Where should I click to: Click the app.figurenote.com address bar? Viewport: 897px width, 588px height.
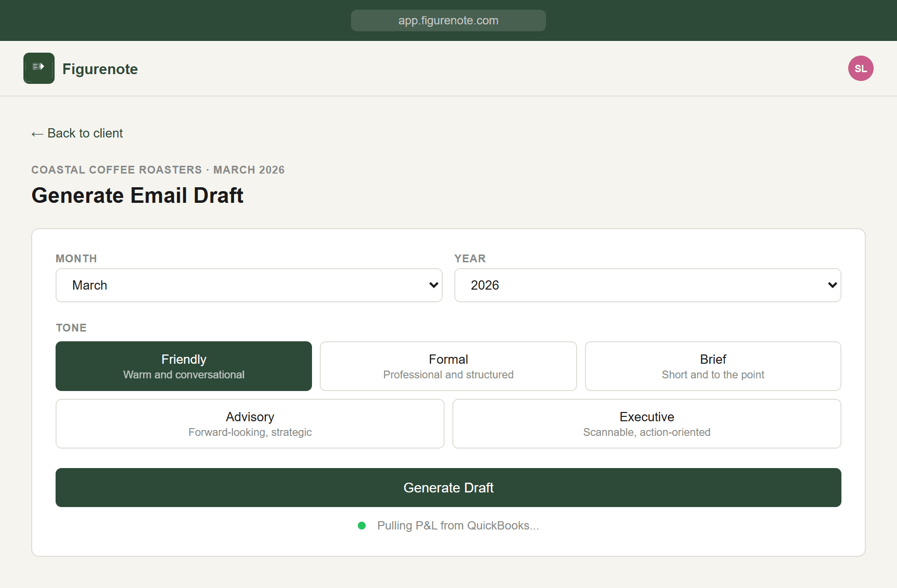(448, 20)
